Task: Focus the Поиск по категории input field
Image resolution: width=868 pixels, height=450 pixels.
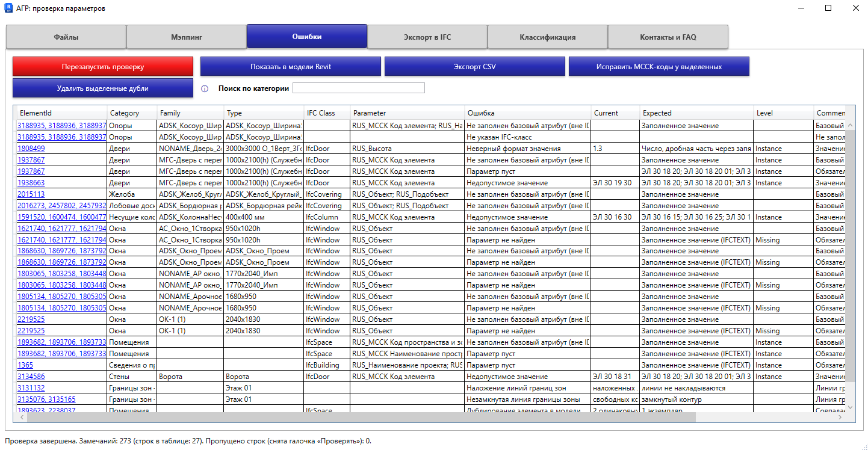Action: pos(359,88)
